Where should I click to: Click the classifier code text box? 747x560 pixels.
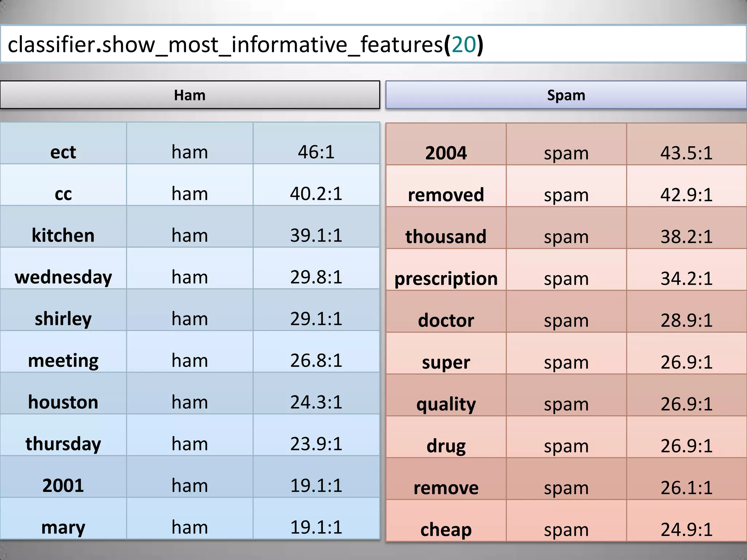point(373,44)
